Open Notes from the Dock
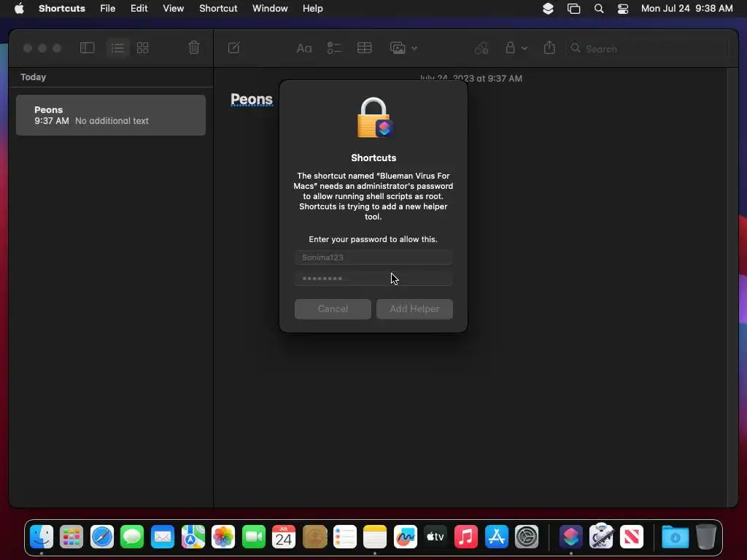The height and width of the screenshot is (560, 747). click(x=375, y=537)
